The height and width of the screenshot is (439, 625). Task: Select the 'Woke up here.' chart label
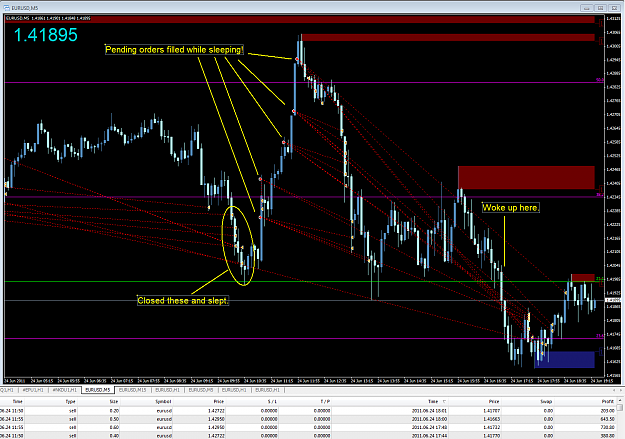coord(511,208)
